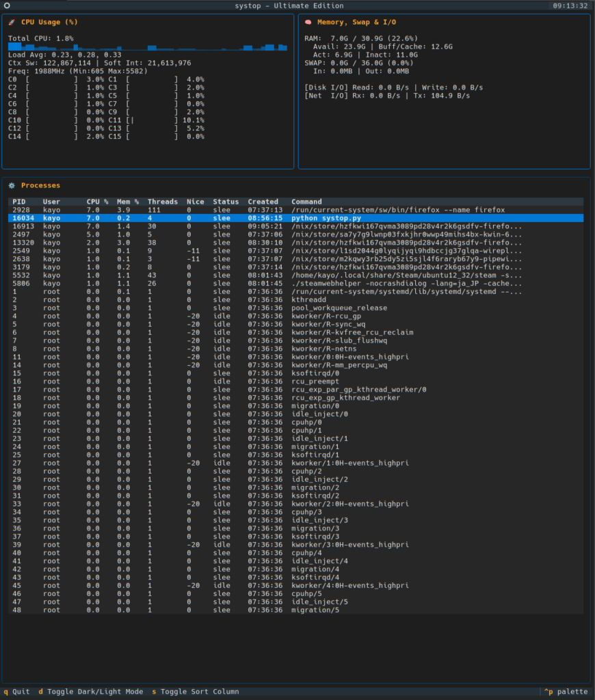
Task: Click the CPU % column header
Action: click(x=97, y=202)
